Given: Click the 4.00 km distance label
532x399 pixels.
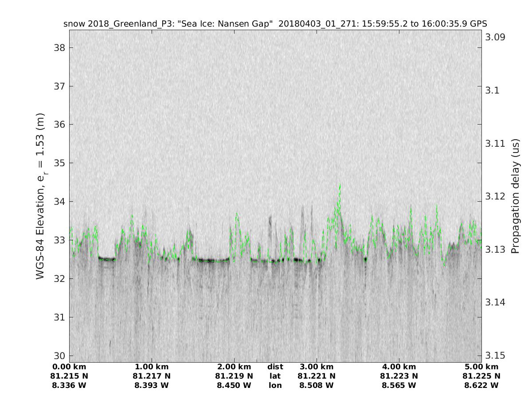Looking at the screenshot, I should coord(399,367).
